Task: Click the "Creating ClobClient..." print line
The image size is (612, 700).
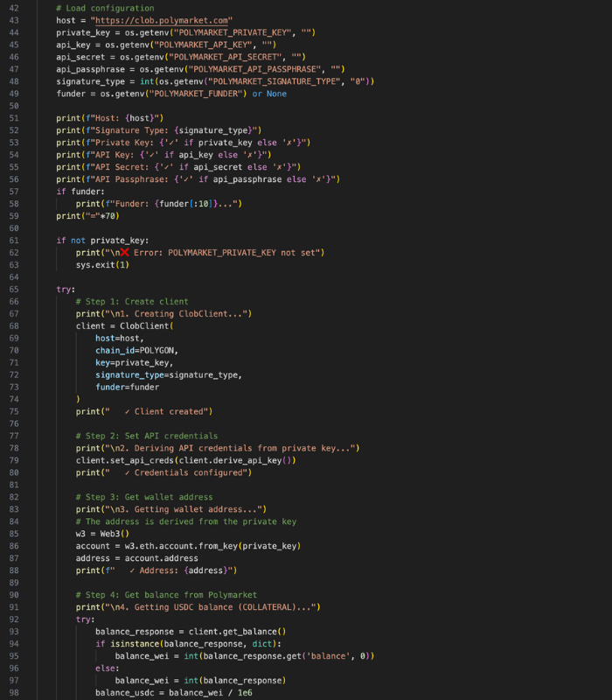Action: [x=163, y=314]
